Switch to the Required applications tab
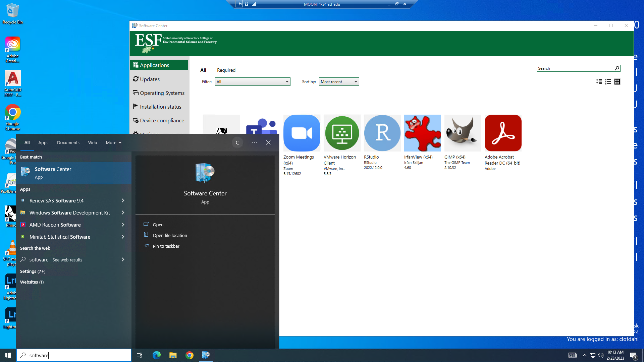This screenshot has width=644, height=362. pos(226,70)
